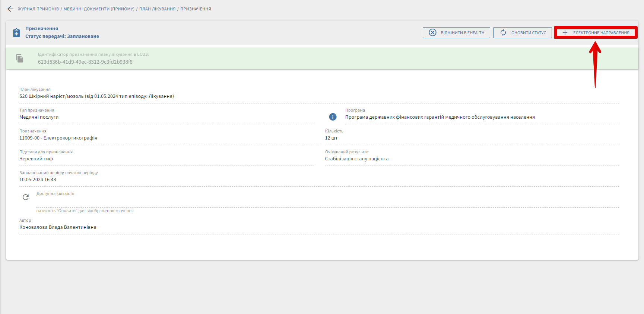The height and width of the screenshot is (314, 644).
Task: Click the refresh icon for Доступна кількість
Action: [x=26, y=197]
